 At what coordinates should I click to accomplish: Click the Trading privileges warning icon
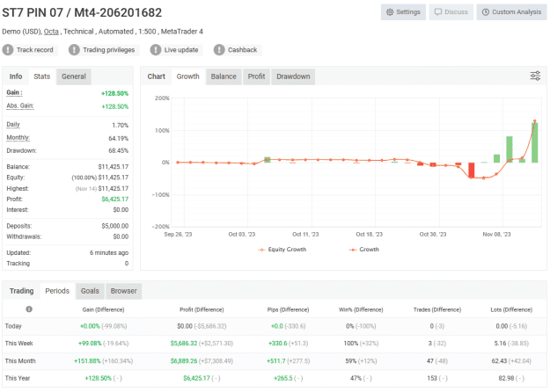[x=74, y=50]
